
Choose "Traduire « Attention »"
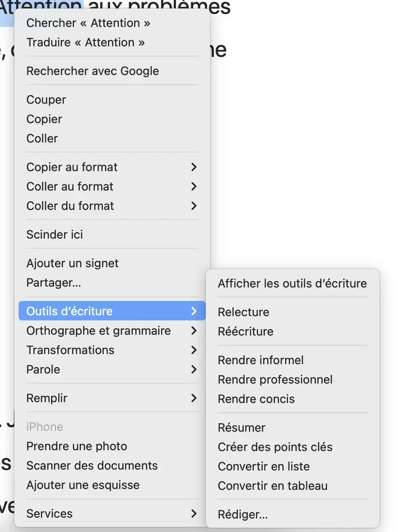[x=86, y=42]
